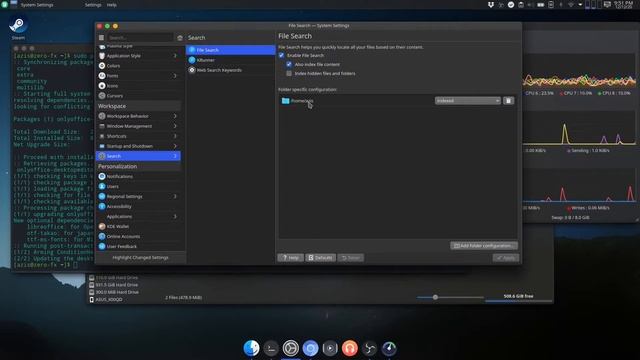Expand Workspace Behavior chevron
The height and width of the screenshot is (360, 640).
coord(175,116)
